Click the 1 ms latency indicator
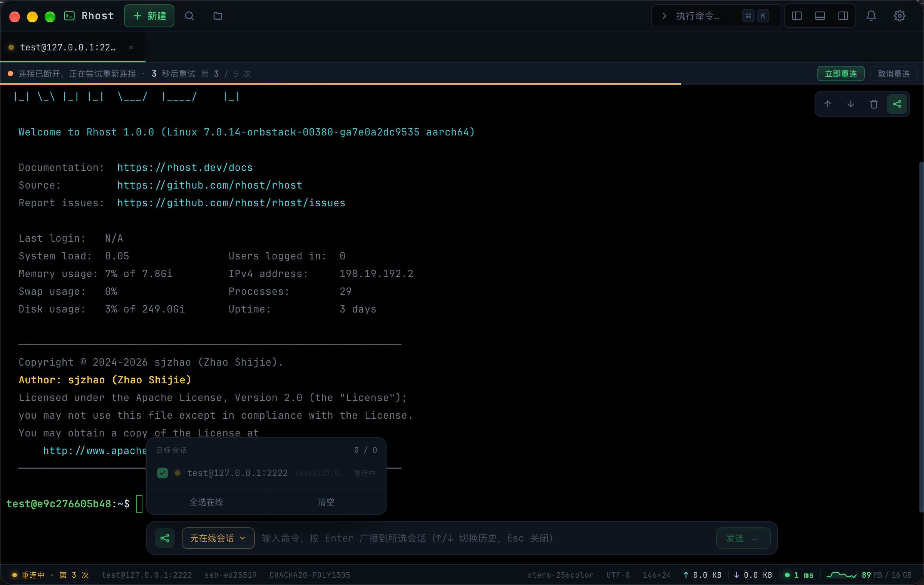 [x=799, y=575]
